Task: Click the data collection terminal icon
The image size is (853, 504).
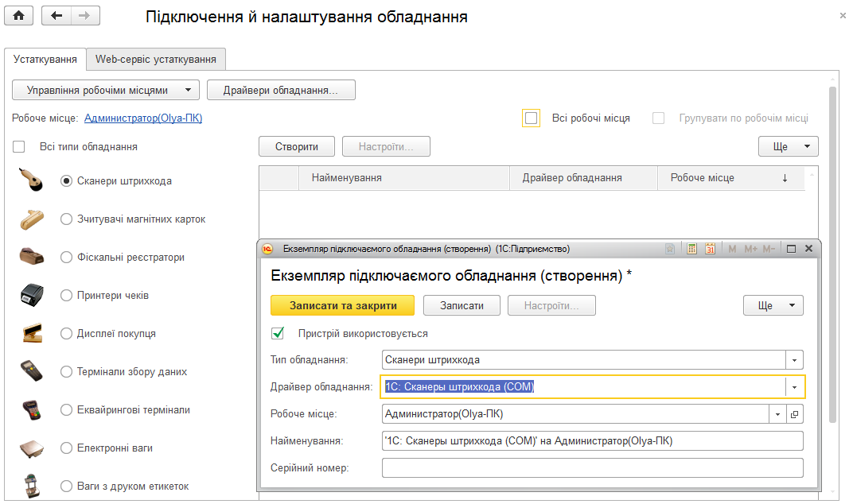Action: 32,370
